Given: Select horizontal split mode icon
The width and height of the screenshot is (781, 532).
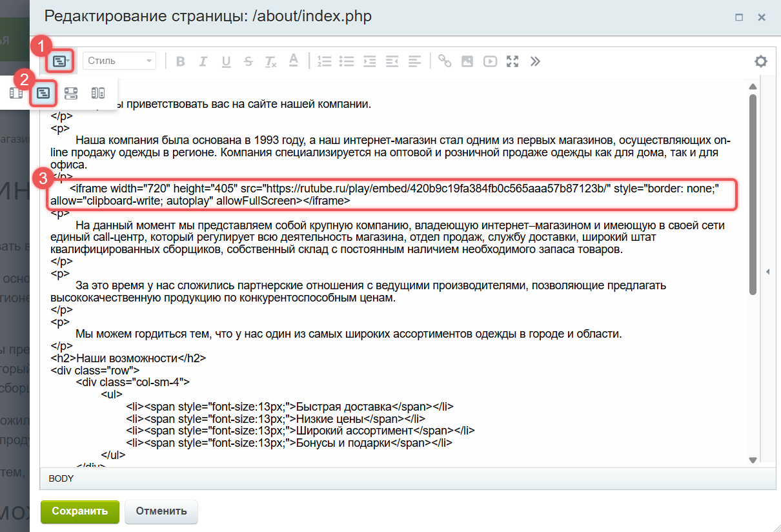Looking at the screenshot, I should [71, 94].
